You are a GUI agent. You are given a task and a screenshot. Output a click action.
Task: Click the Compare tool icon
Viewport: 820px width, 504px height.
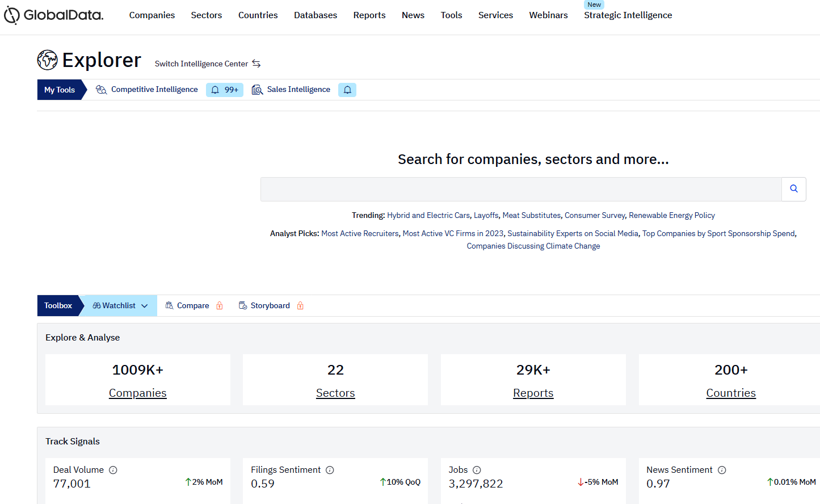tap(169, 305)
